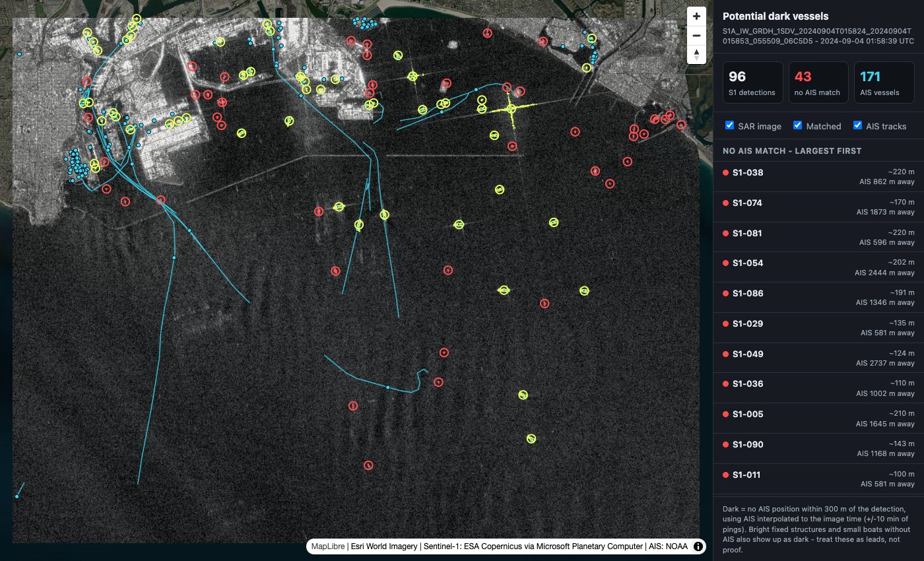Click the 171 AIS vessels stat card
The height and width of the screenshot is (561, 924).
(x=884, y=82)
